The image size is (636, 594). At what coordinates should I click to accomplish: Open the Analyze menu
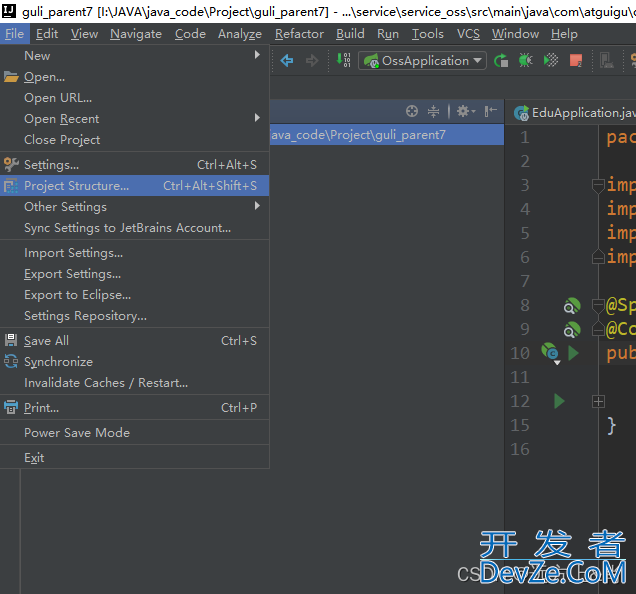tap(240, 34)
